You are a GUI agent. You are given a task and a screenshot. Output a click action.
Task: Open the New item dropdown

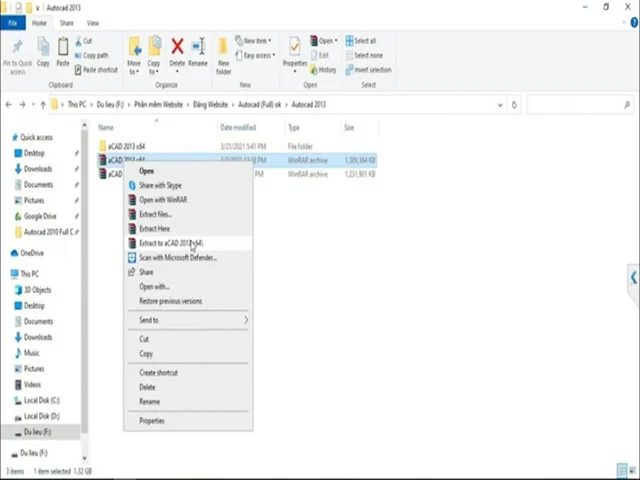click(253, 41)
